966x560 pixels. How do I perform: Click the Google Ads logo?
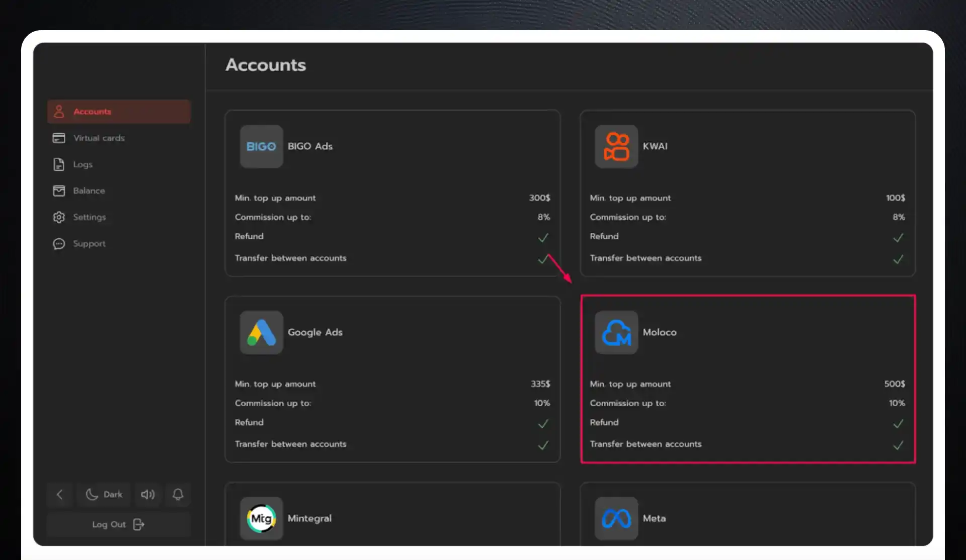(262, 332)
